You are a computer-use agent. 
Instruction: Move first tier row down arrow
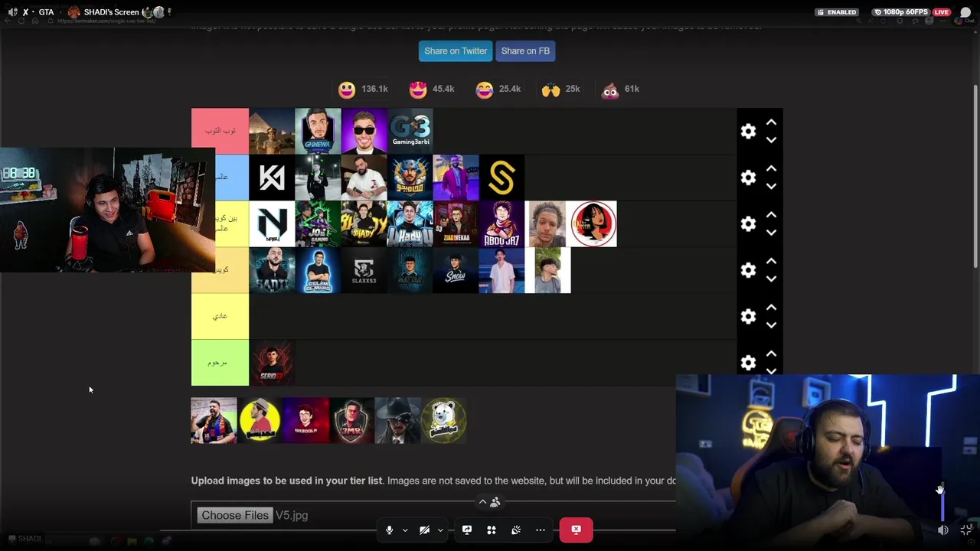pos(771,140)
